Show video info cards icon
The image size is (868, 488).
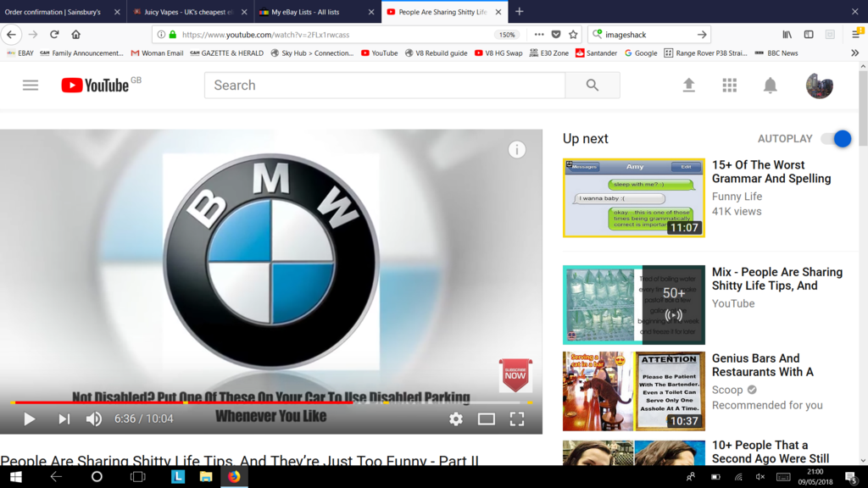[x=516, y=150]
